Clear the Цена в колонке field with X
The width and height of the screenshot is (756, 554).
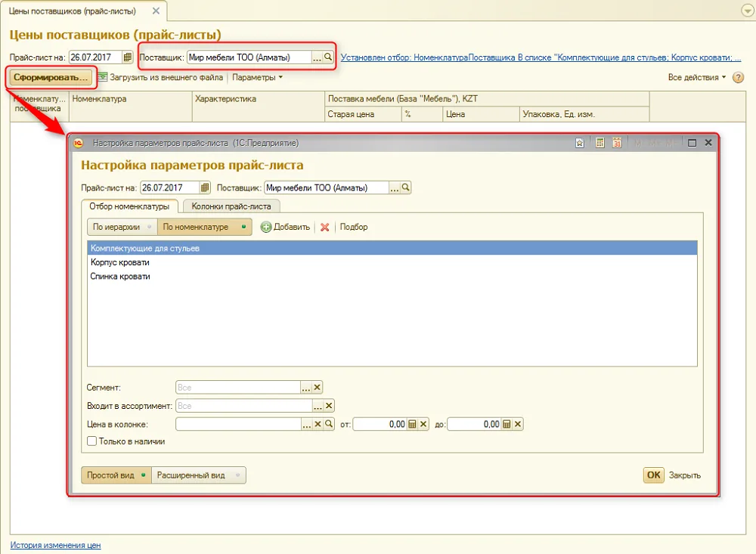pyautogui.click(x=318, y=424)
